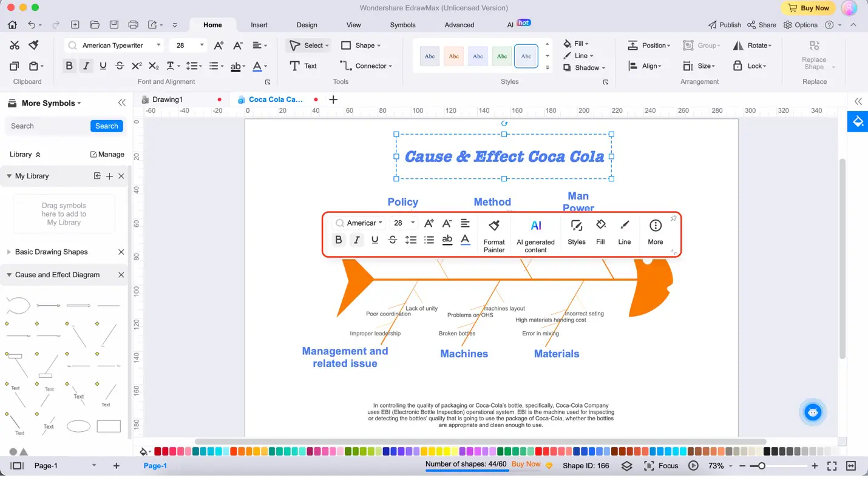Toggle Bold in the floating toolbar
Image resolution: width=868 pixels, height=478 pixels.
(x=339, y=240)
